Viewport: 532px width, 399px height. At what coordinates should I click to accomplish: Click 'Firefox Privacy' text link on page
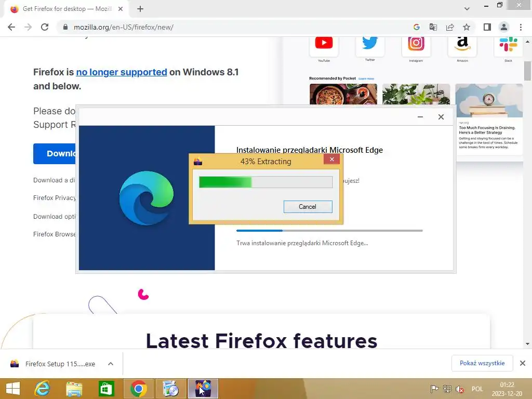[54, 198]
